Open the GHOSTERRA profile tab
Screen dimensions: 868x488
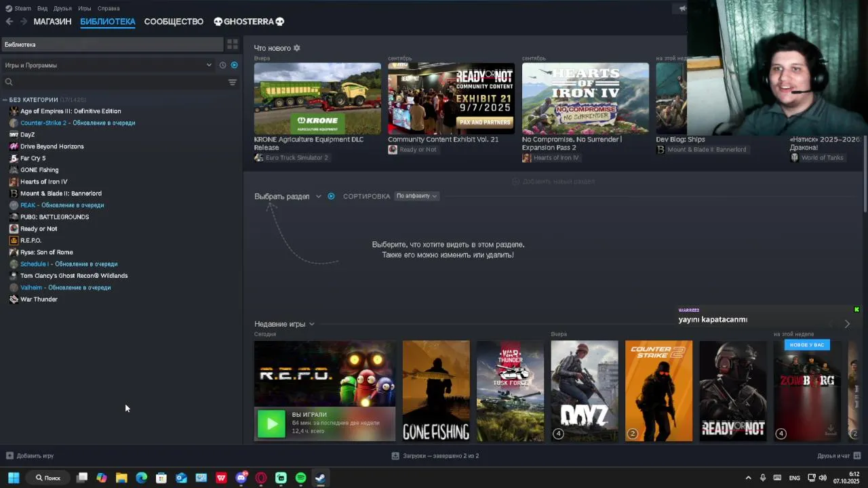(249, 22)
